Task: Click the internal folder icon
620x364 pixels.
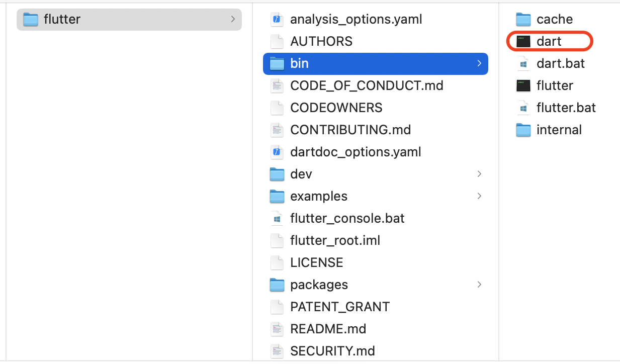Action: click(523, 130)
